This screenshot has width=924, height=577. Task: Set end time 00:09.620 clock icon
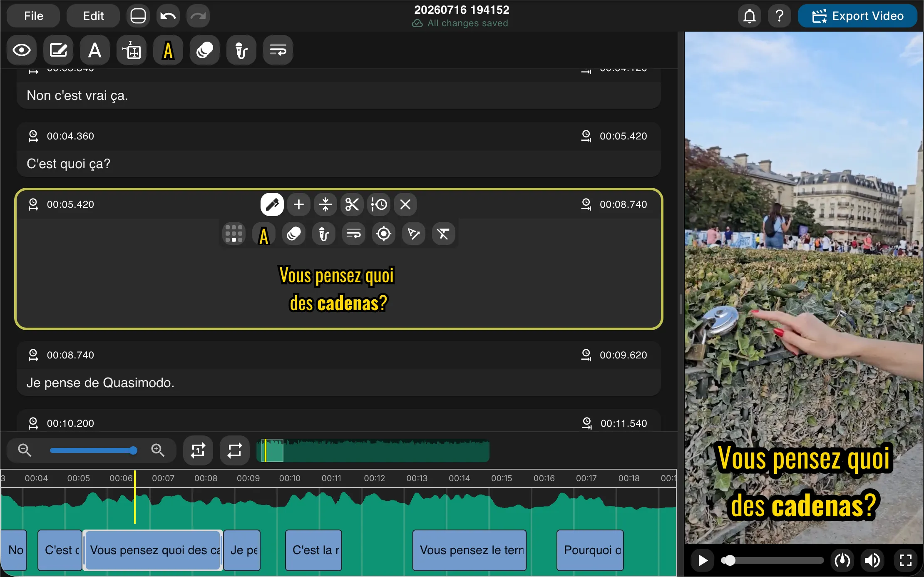(586, 355)
